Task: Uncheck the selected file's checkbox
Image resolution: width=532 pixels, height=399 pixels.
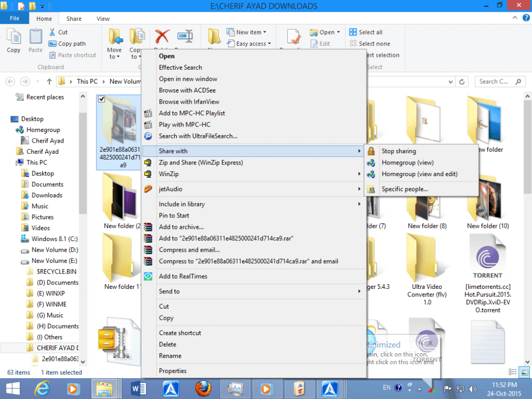Action: [x=101, y=98]
